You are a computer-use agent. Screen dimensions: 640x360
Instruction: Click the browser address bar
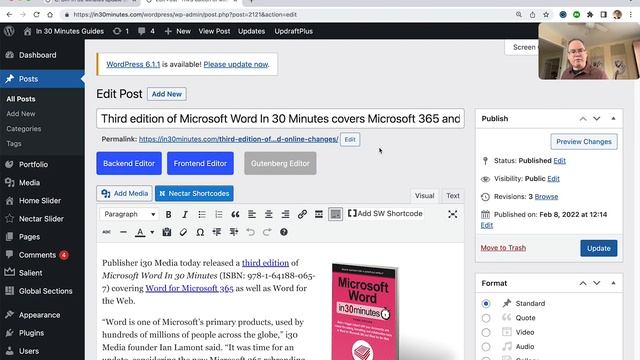click(x=286, y=14)
